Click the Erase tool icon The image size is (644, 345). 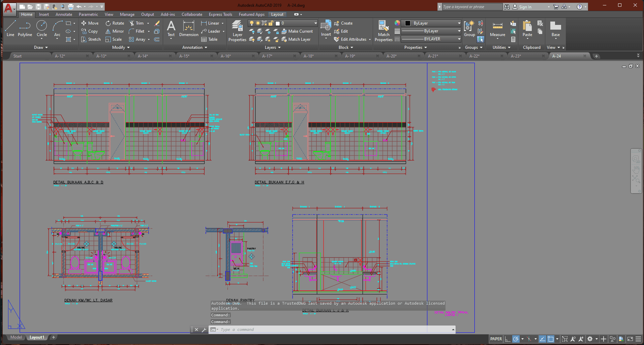tap(157, 23)
